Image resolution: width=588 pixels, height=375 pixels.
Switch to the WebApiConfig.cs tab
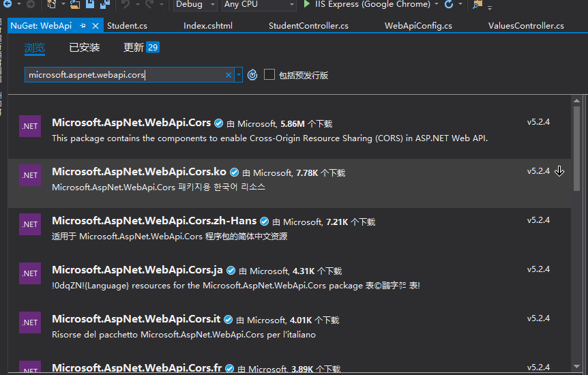point(418,26)
